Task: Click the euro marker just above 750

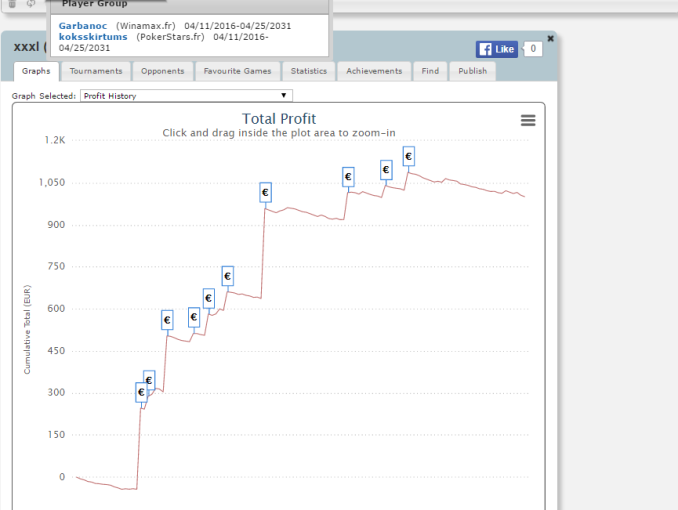Action: coord(227,276)
